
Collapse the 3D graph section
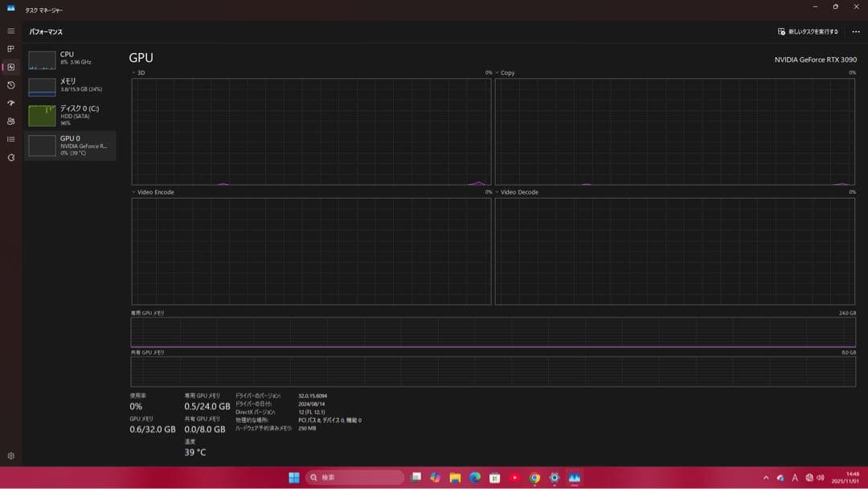(x=133, y=72)
